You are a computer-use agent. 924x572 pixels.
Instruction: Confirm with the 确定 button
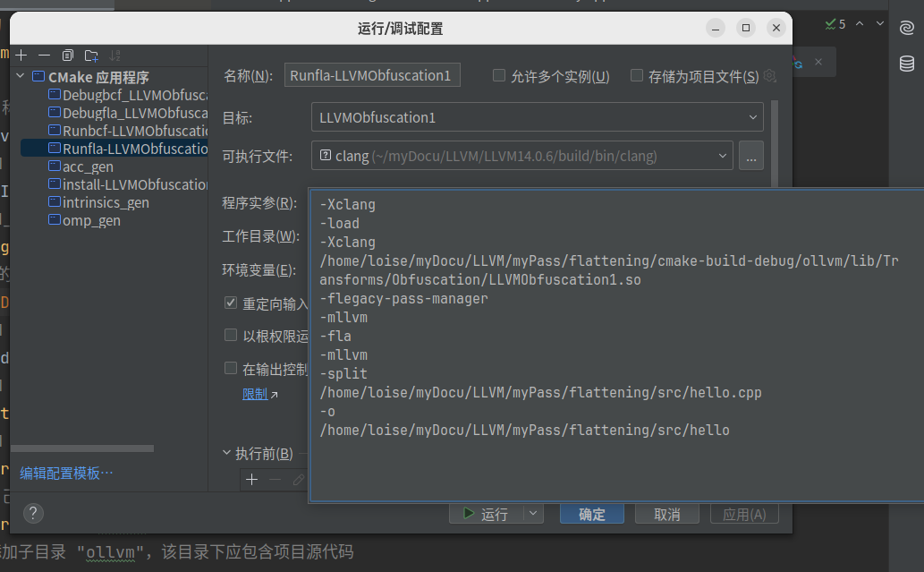point(591,514)
